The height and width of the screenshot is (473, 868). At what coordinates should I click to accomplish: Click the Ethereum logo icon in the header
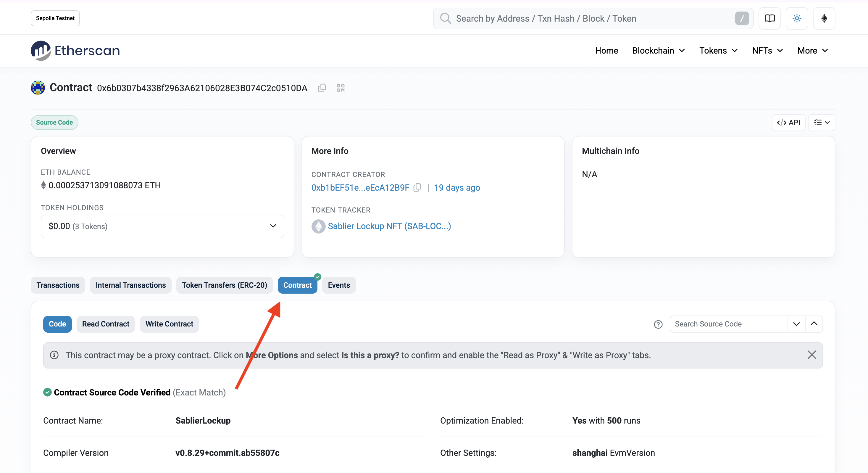pos(824,18)
